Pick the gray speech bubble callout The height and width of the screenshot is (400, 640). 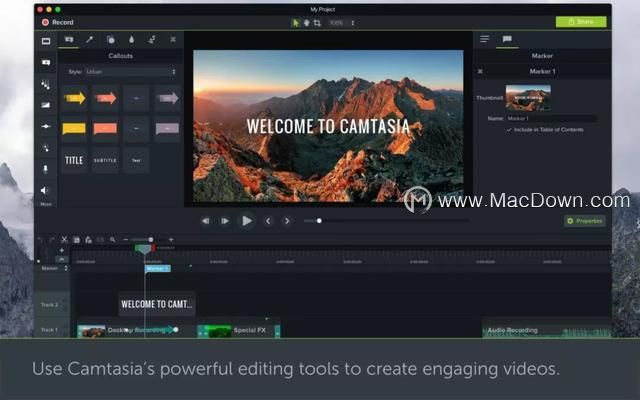(167, 129)
